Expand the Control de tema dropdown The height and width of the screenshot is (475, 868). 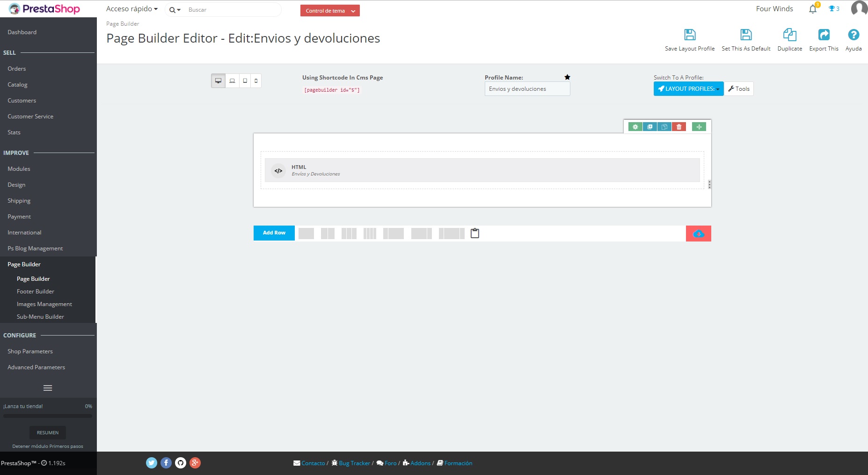[x=330, y=11]
